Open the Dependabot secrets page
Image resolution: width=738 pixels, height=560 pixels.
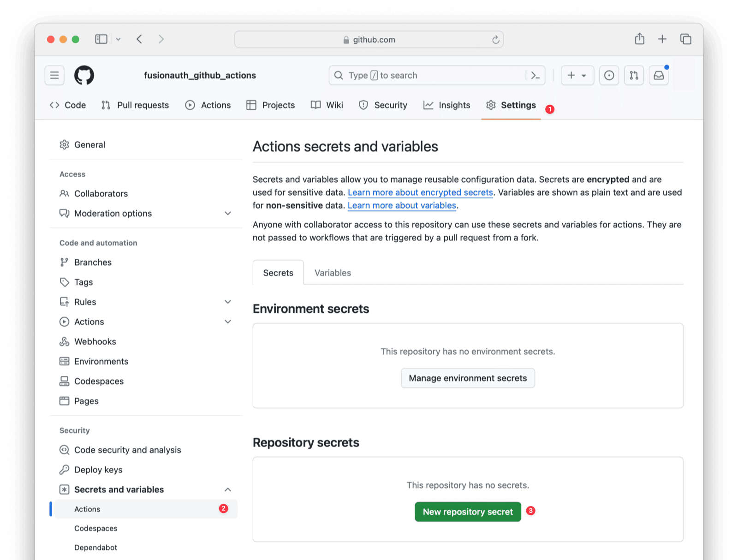pyautogui.click(x=95, y=547)
